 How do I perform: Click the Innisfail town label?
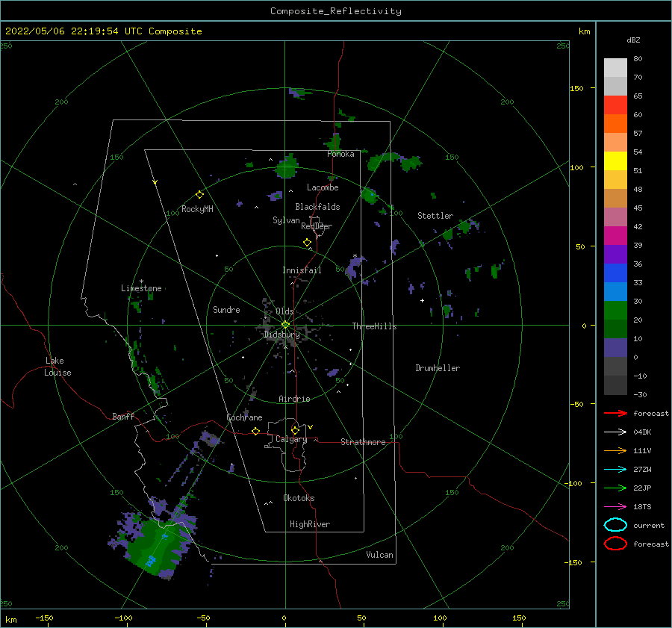click(302, 270)
